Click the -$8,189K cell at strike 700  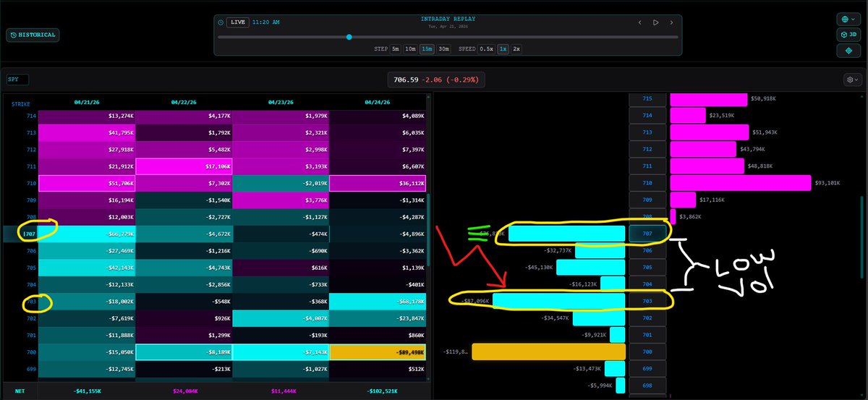pos(183,352)
